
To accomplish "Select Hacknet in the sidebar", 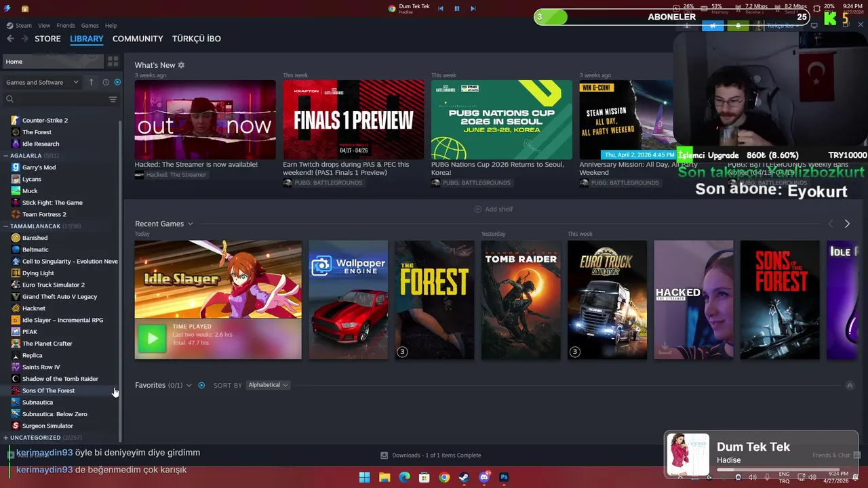I will (x=34, y=308).
